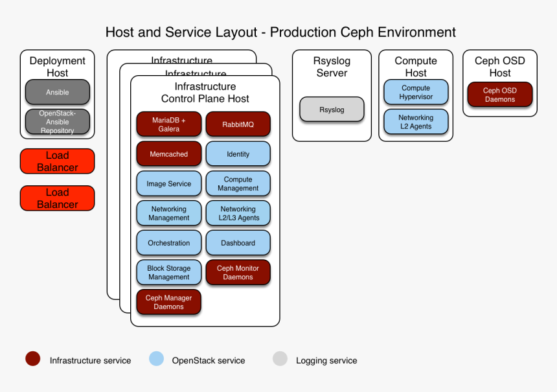Select the Memcached service block
The height and width of the screenshot is (392, 557).
[168, 154]
